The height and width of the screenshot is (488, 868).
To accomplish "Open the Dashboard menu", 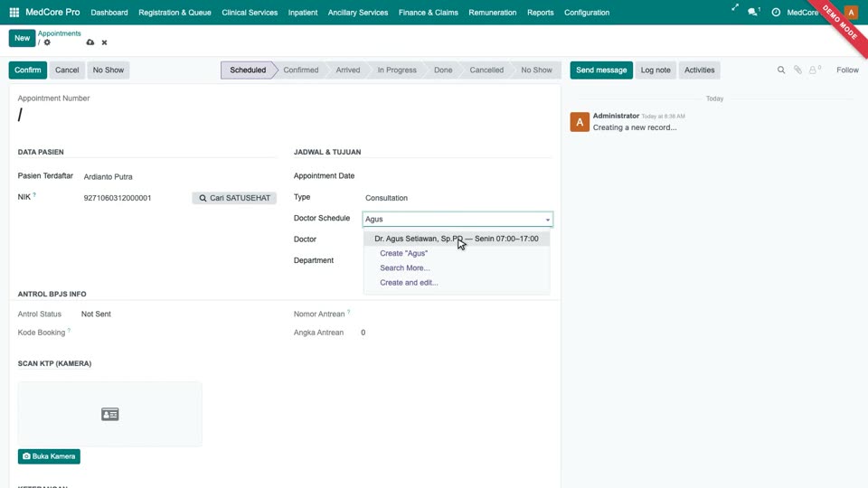I will [109, 12].
